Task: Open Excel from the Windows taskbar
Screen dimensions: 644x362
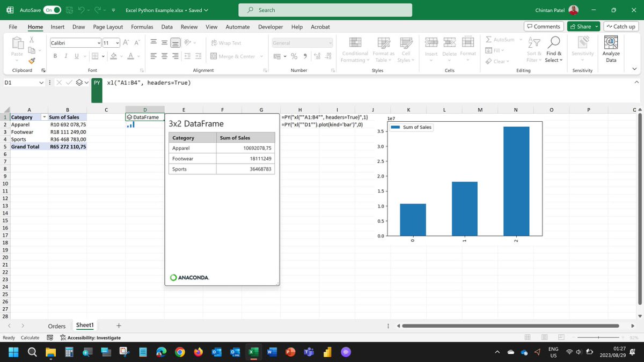Action: point(253,352)
